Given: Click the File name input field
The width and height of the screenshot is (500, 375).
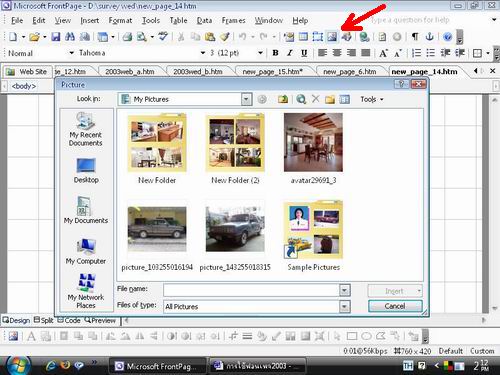Looking at the screenshot, I should click(251, 290).
